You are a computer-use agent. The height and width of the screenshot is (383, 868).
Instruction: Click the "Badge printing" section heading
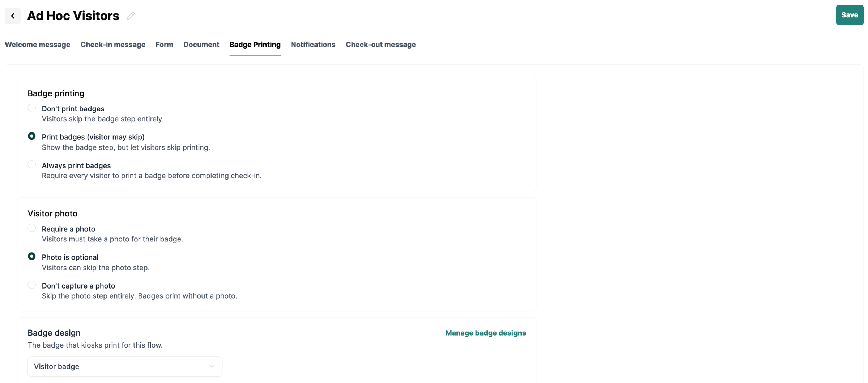tap(56, 93)
